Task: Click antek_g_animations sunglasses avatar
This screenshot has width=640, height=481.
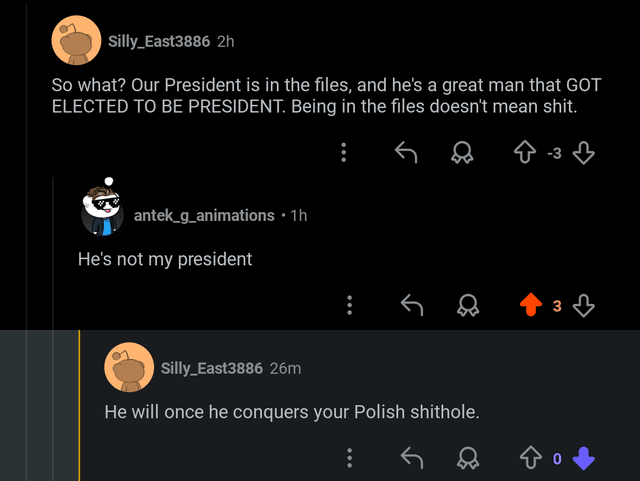Action: coord(103,210)
